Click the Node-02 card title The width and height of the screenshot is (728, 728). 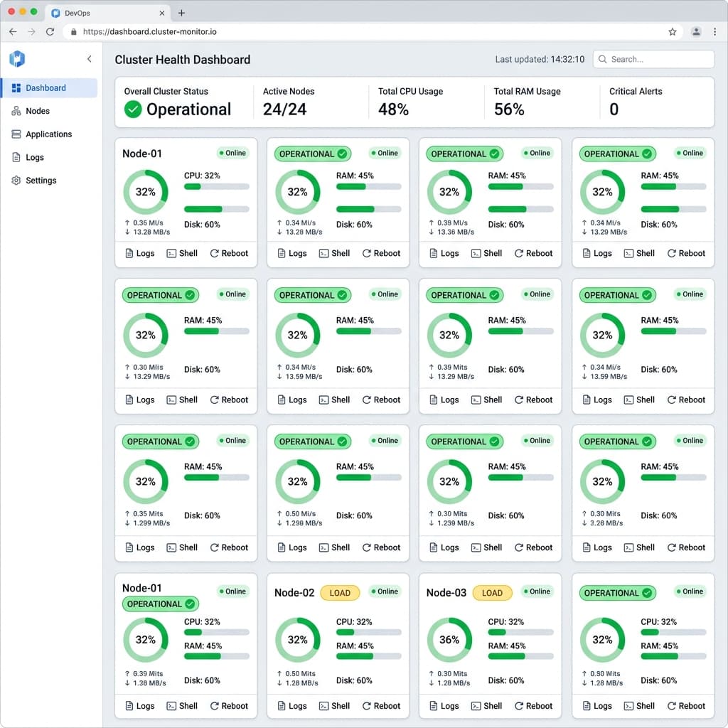pyautogui.click(x=294, y=593)
